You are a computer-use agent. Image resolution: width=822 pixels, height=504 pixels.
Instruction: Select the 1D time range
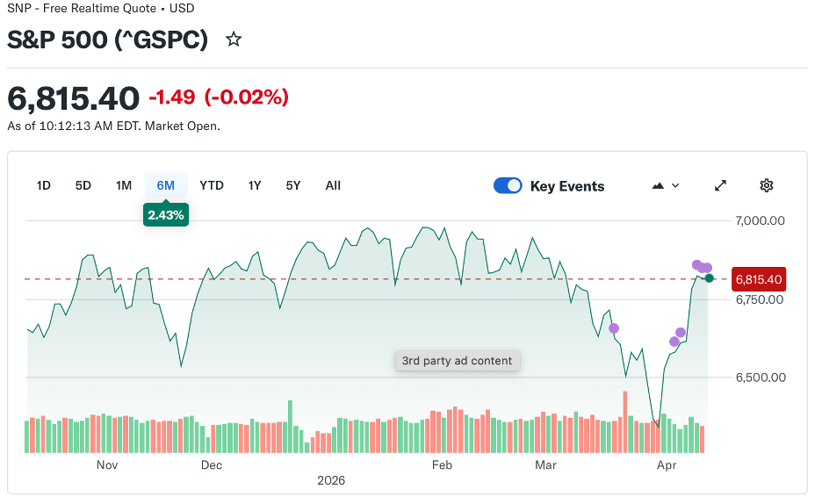pos(43,185)
